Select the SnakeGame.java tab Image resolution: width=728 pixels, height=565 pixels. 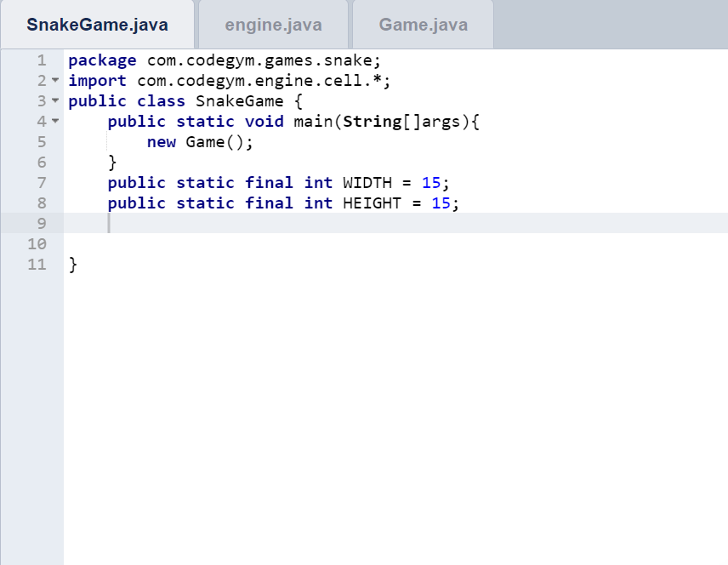click(97, 25)
